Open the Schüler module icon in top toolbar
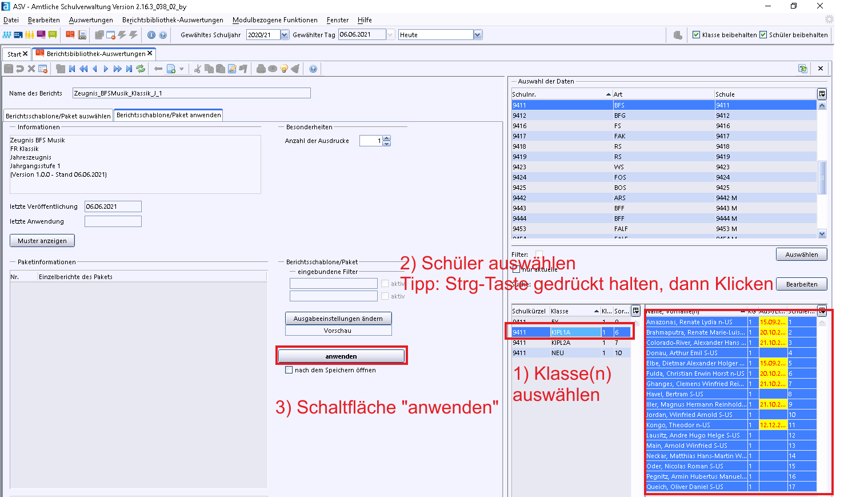This screenshot has width=868, height=497. coord(7,35)
